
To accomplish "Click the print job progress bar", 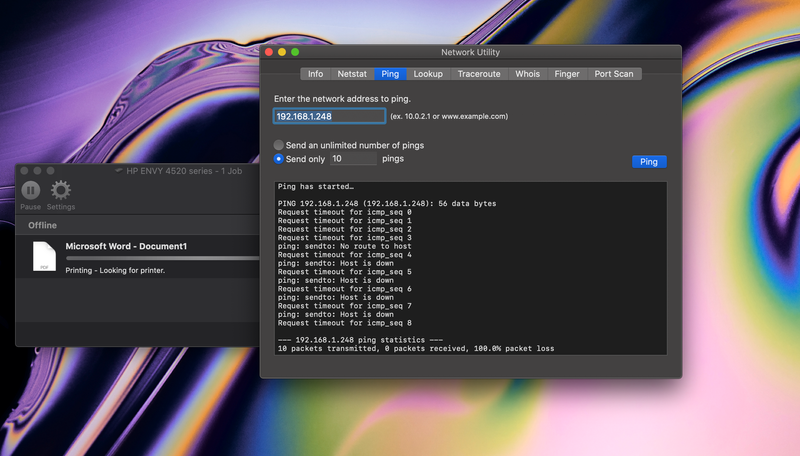I will (x=160, y=258).
